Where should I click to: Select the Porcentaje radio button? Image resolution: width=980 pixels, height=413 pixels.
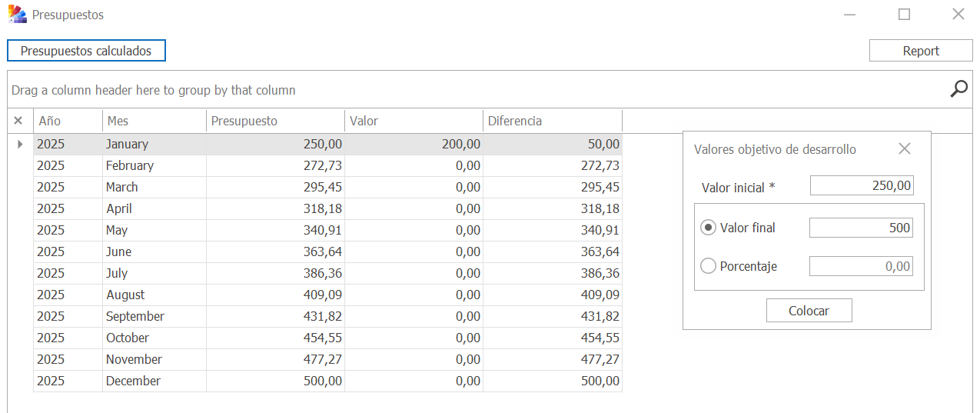(x=709, y=266)
